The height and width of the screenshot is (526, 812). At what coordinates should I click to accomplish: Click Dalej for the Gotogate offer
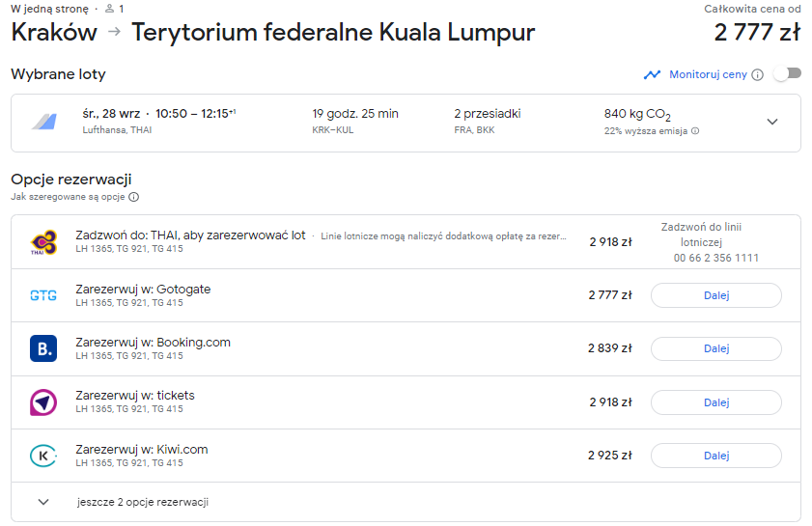click(x=716, y=295)
